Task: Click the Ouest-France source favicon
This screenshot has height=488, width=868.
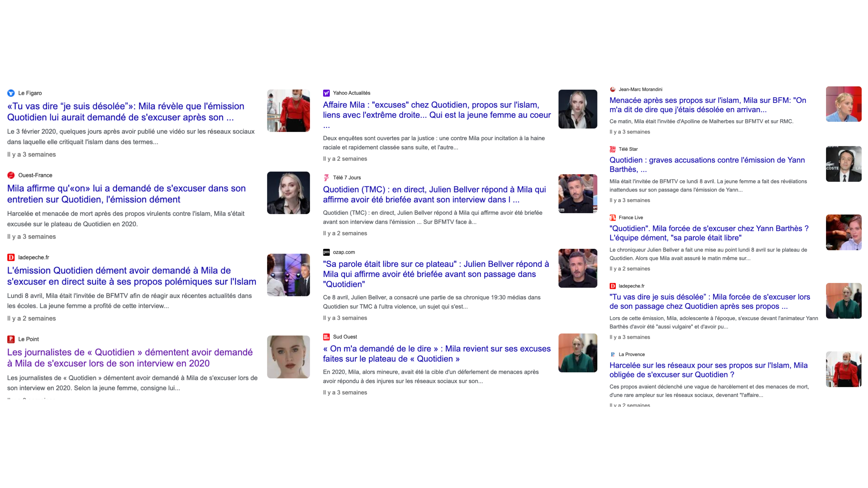Action: tap(11, 175)
